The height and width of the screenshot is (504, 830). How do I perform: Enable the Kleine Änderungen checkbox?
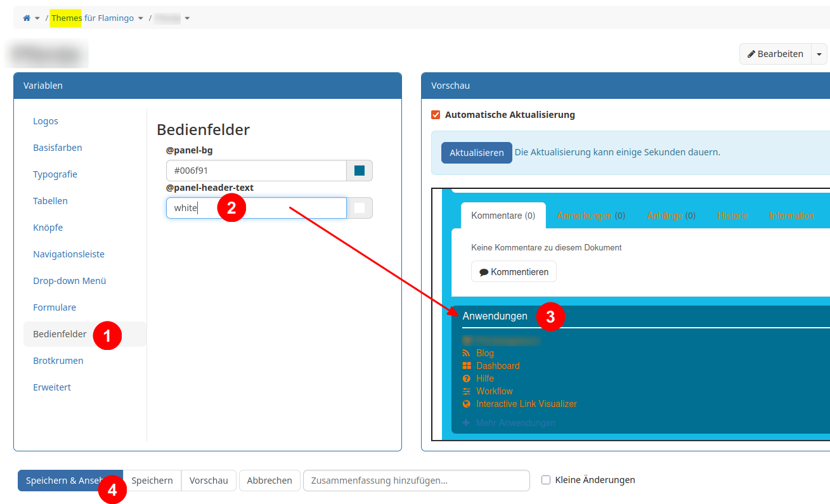point(546,480)
